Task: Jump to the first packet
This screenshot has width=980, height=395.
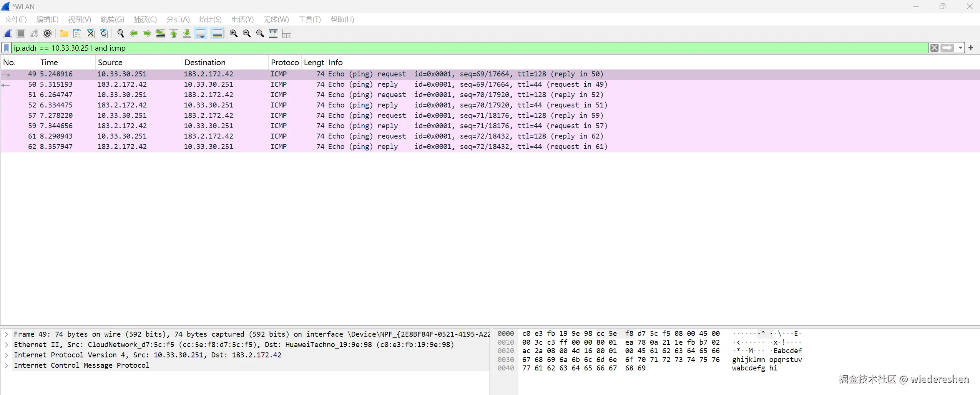Action: pyautogui.click(x=174, y=34)
